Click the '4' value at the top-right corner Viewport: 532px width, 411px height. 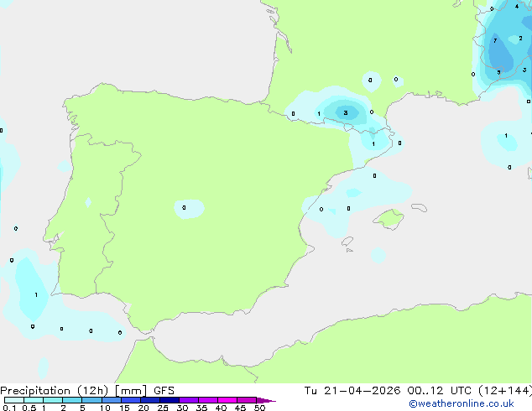tap(517, 6)
